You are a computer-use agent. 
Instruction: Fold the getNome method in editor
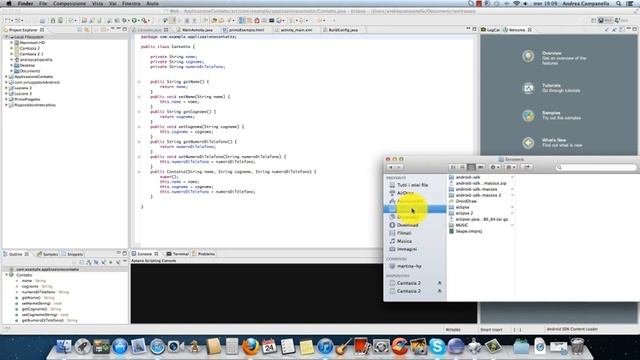(139, 82)
